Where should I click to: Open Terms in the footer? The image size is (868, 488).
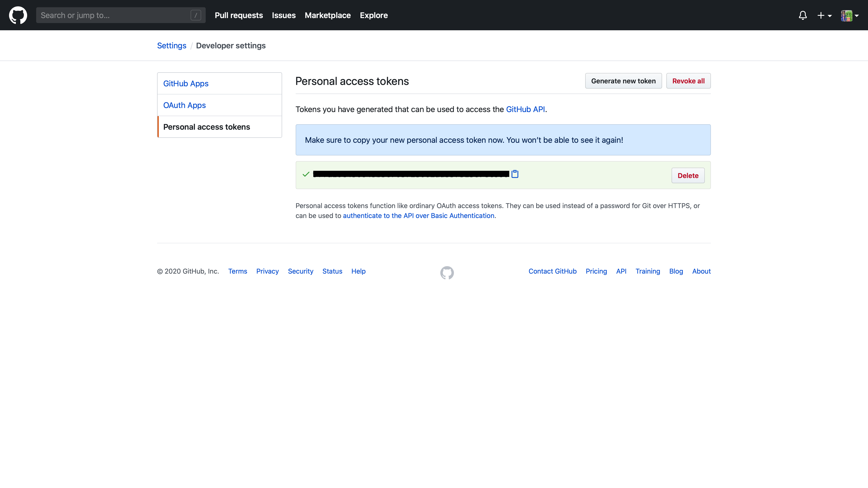pyautogui.click(x=238, y=271)
